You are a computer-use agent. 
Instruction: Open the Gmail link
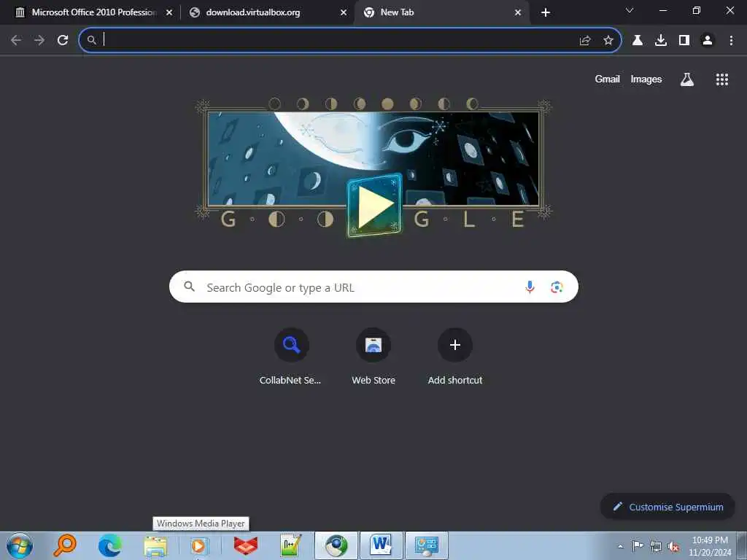[x=607, y=79]
